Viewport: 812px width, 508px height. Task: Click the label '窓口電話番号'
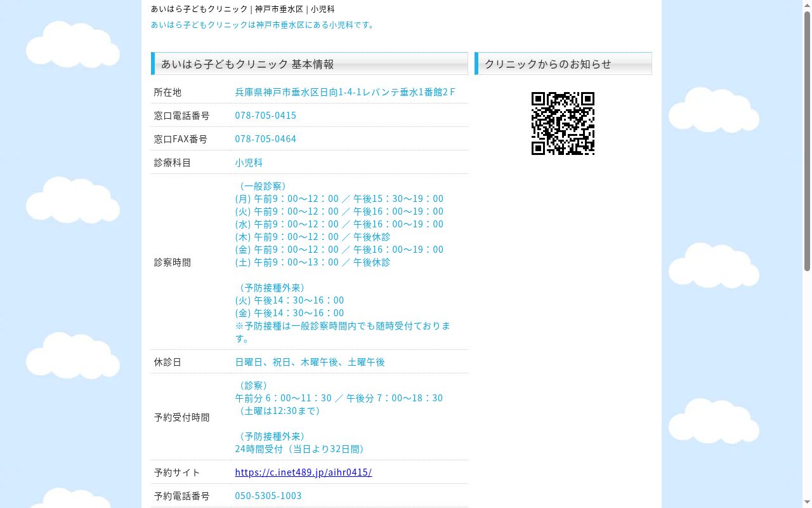point(181,116)
